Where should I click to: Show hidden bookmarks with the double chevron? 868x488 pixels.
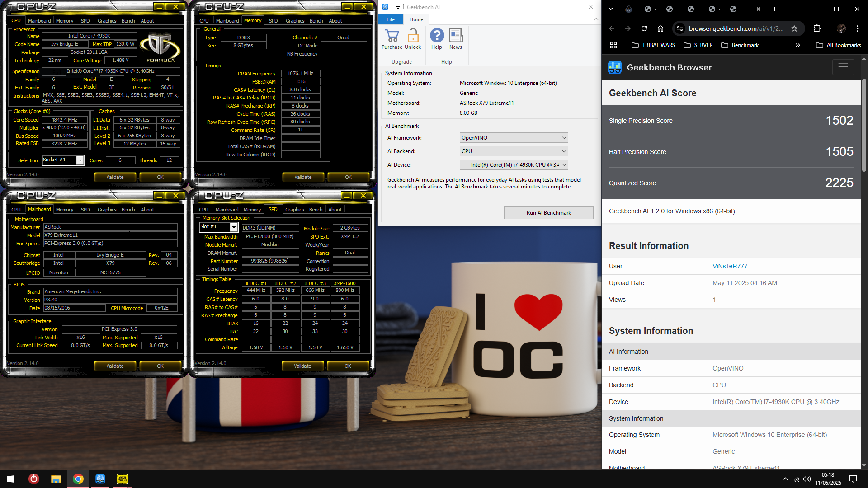click(x=798, y=45)
